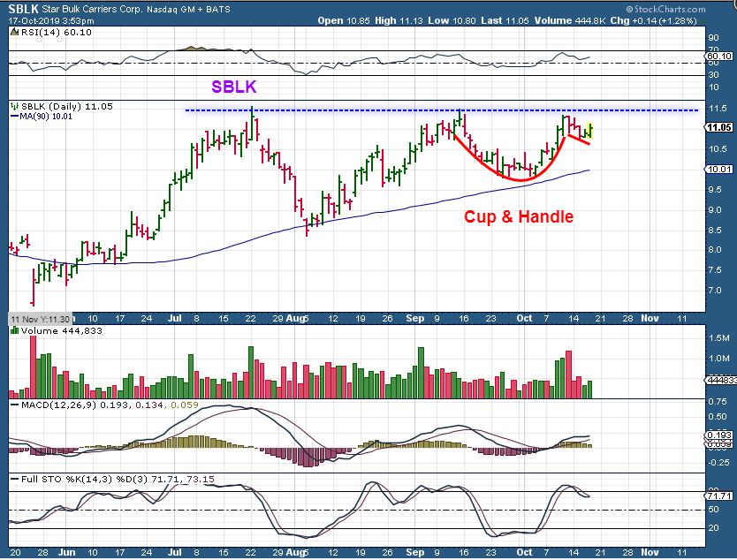This screenshot has height=560, width=737.
Task: Click the red 'Cup & Handle' annotation text
Action: (519, 216)
